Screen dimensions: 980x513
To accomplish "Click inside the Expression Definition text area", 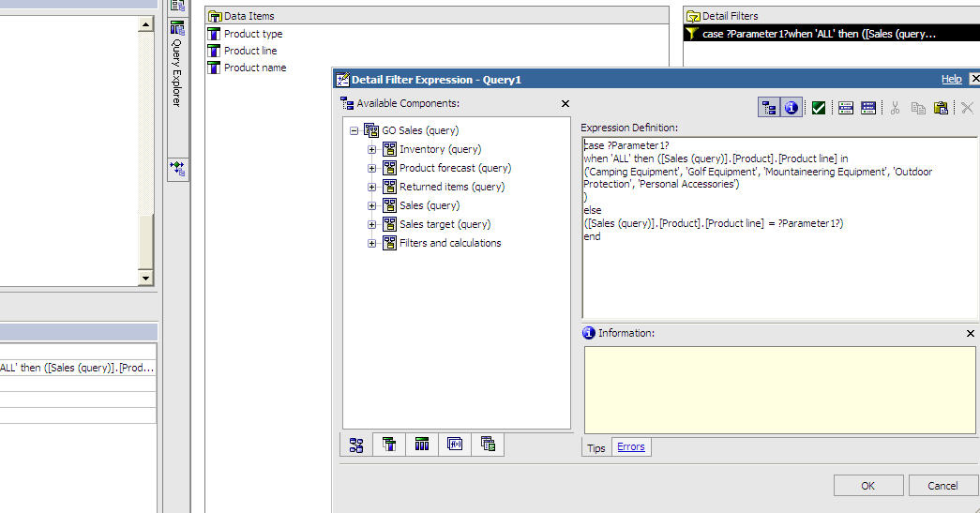I will (778, 228).
